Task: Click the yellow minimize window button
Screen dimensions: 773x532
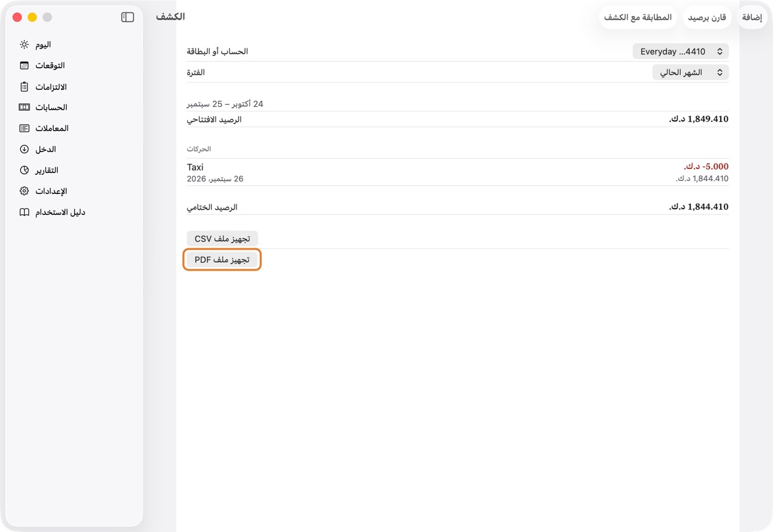Action: 32,17
